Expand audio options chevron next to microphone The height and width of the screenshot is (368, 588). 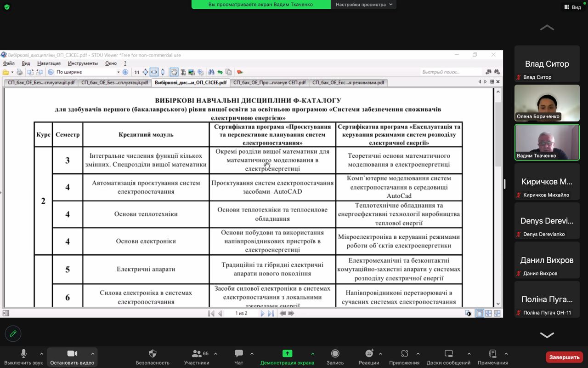[41, 354]
